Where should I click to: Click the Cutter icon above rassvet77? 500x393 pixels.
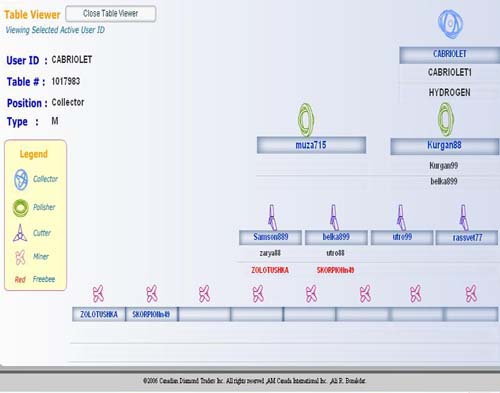coord(464,217)
